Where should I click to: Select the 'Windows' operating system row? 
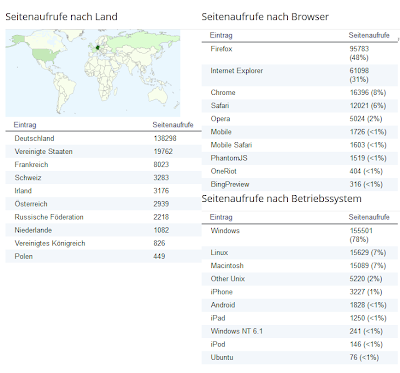(300, 235)
